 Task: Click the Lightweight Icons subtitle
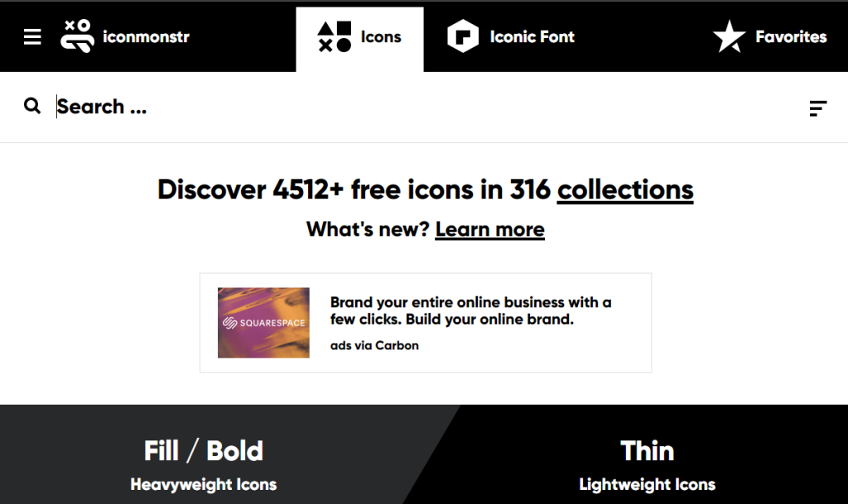(x=647, y=485)
